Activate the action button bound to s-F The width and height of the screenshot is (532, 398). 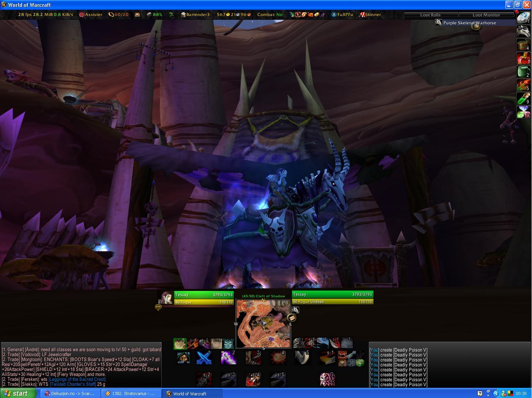point(335,343)
